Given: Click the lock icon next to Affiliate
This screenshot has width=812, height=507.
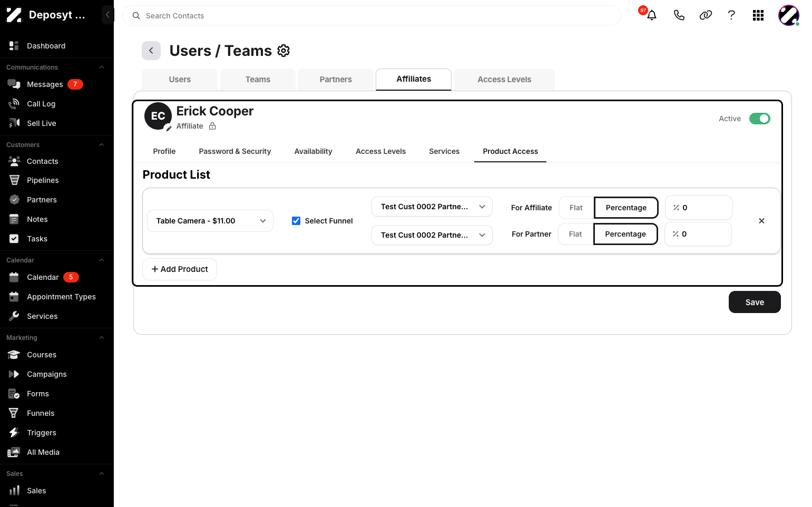Looking at the screenshot, I should (x=212, y=126).
